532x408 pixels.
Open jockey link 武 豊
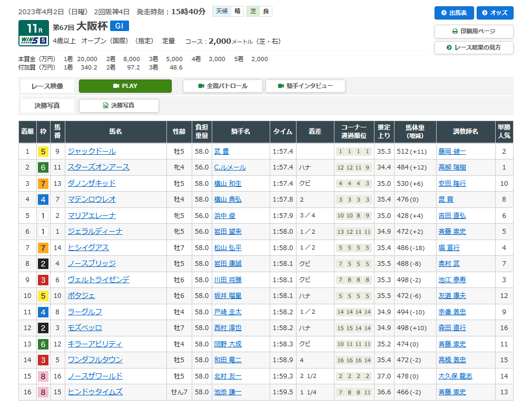pyautogui.click(x=222, y=152)
